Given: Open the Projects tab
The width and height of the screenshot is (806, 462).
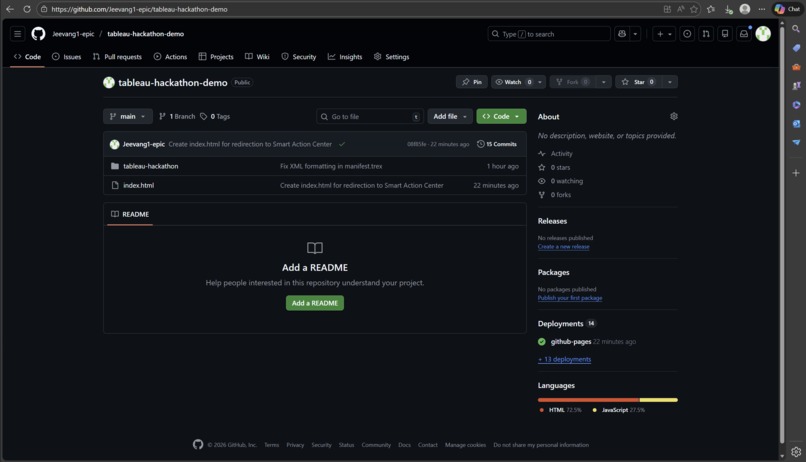Looking at the screenshot, I should click(216, 57).
